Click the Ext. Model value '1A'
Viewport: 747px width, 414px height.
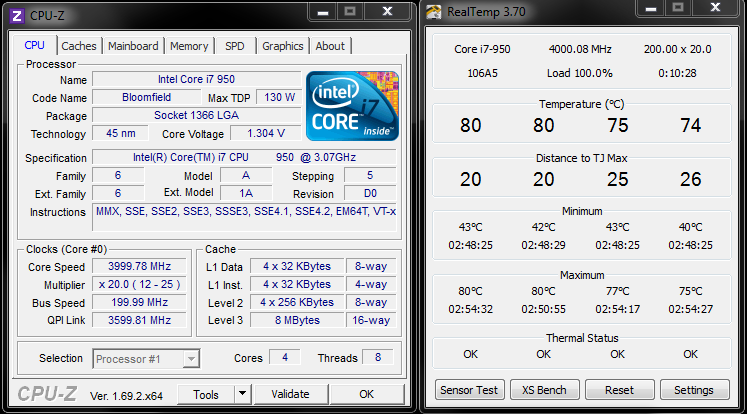[x=246, y=193]
